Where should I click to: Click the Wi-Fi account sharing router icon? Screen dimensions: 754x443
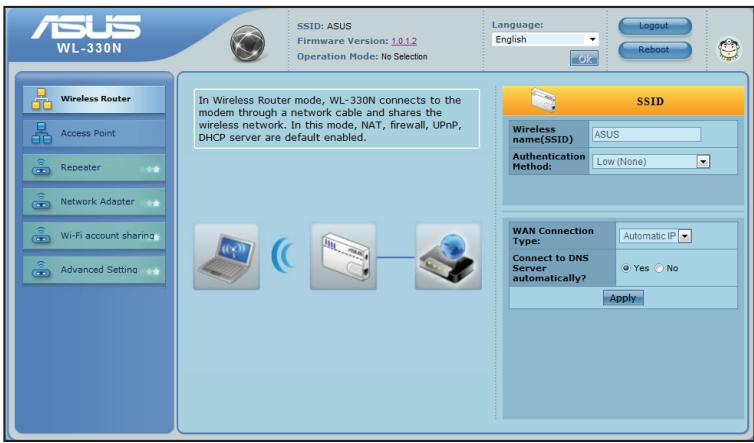tap(41, 236)
